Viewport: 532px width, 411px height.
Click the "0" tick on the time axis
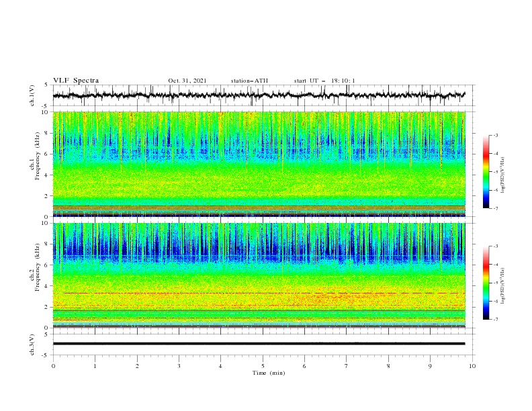point(53,366)
